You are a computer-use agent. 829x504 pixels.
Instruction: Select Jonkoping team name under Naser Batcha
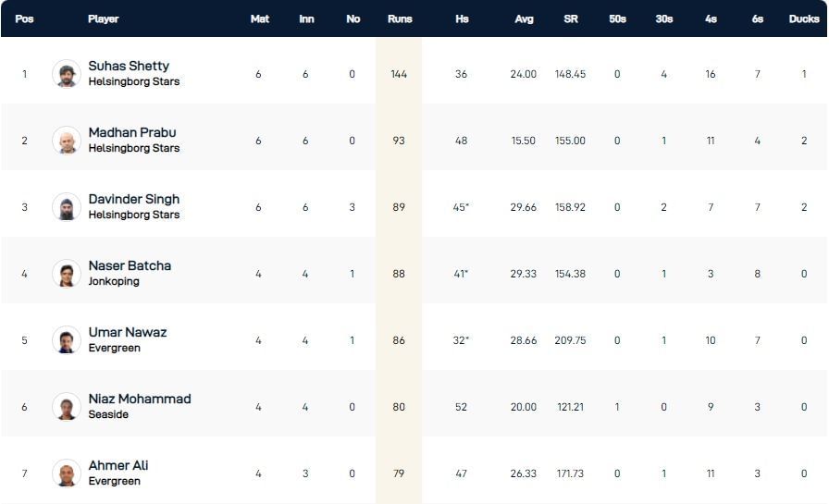pos(114,281)
